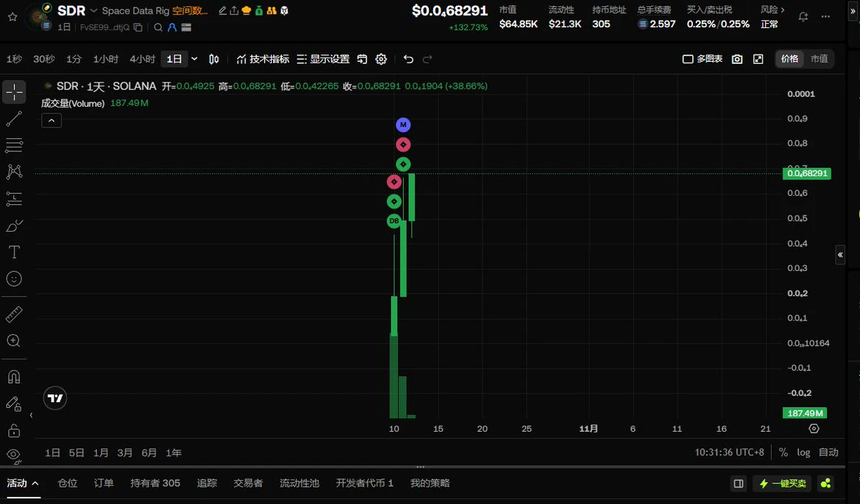
Task: Open the emoji sticker tool
Action: tap(14, 279)
